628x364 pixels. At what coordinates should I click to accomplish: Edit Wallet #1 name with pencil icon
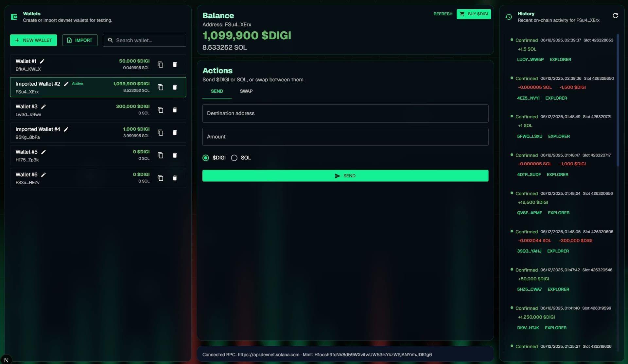pyautogui.click(x=42, y=61)
